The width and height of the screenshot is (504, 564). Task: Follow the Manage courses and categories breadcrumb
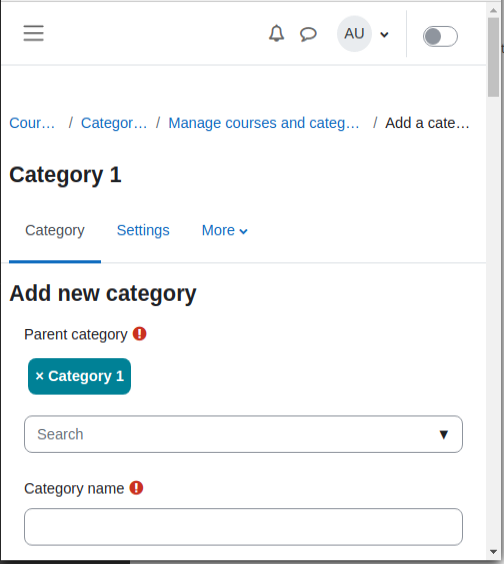tap(264, 123)
